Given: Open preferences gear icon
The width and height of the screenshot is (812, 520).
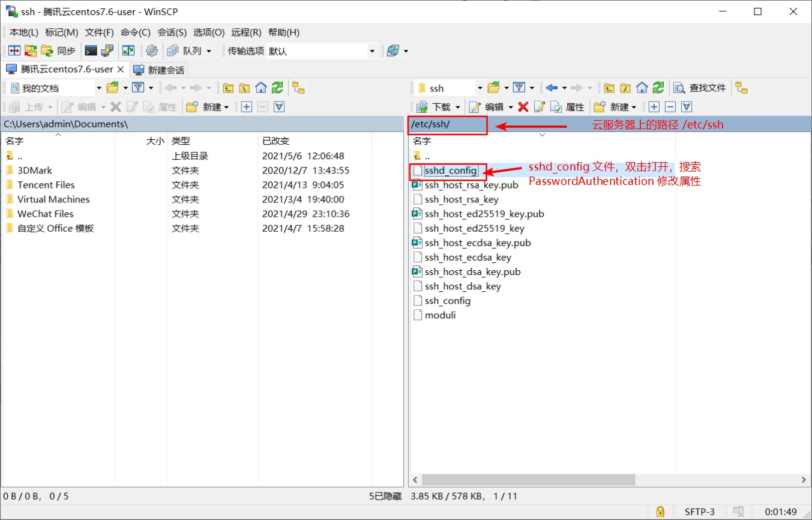Looking at the screenshot, I should [x=152, y=51].
